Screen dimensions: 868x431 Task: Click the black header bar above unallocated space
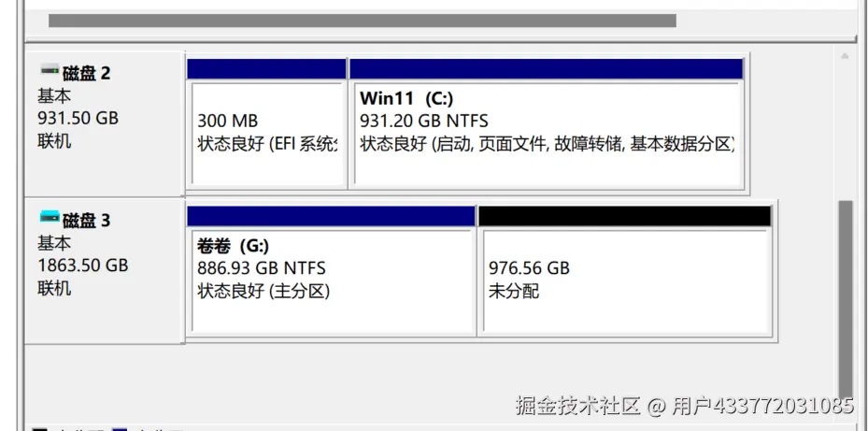click(624, 216)
